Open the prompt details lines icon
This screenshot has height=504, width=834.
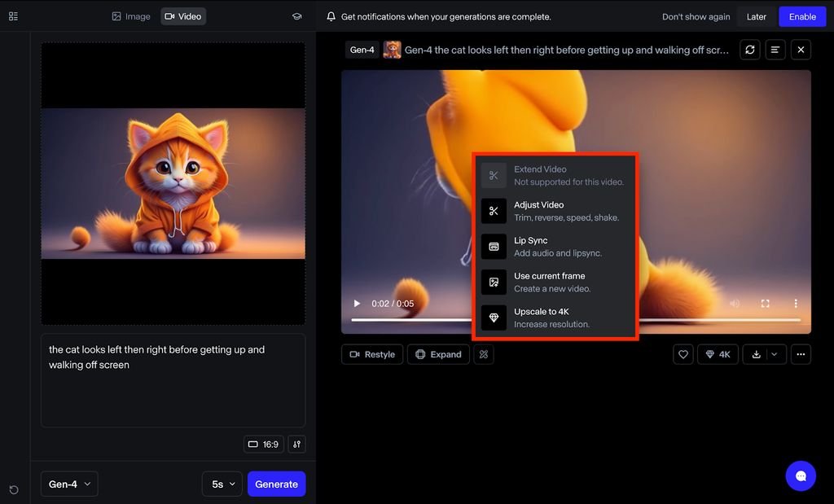coord(775,50)
